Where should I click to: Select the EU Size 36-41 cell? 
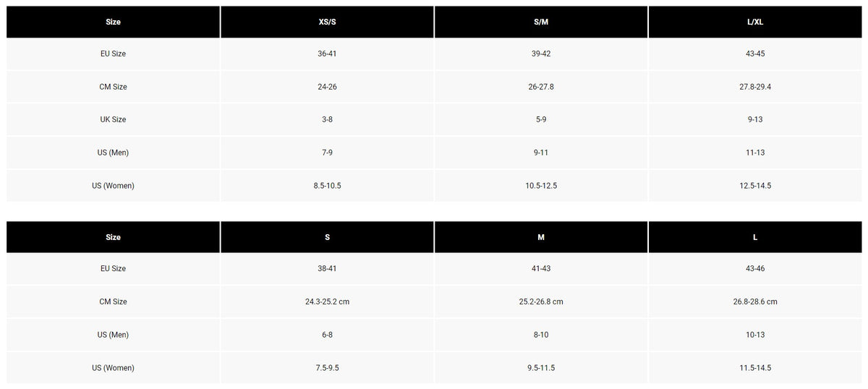coord(327,54)
